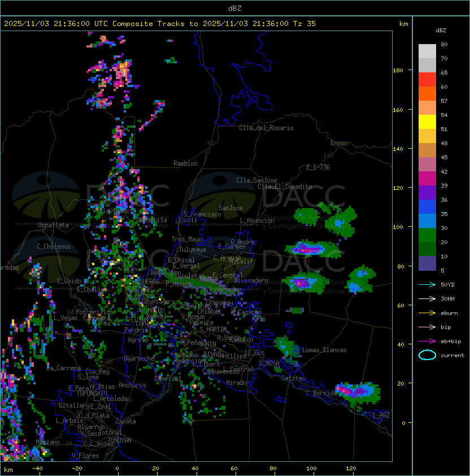
Task: Click the 'Zapata' map label
Action: click(125, 421)
